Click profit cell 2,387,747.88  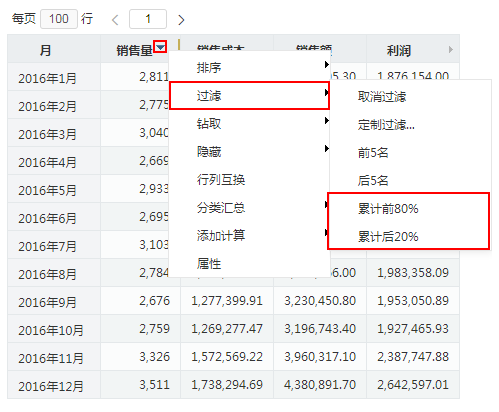413,357
